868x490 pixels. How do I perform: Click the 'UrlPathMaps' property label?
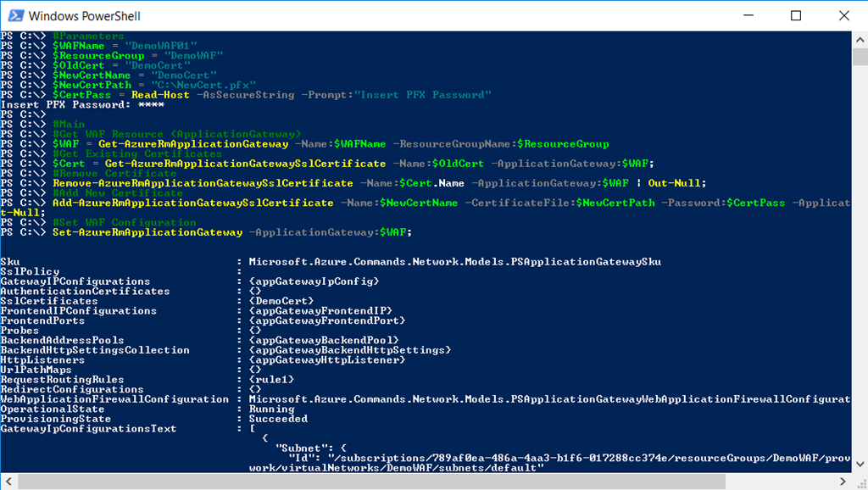click(x=36, y=370)
